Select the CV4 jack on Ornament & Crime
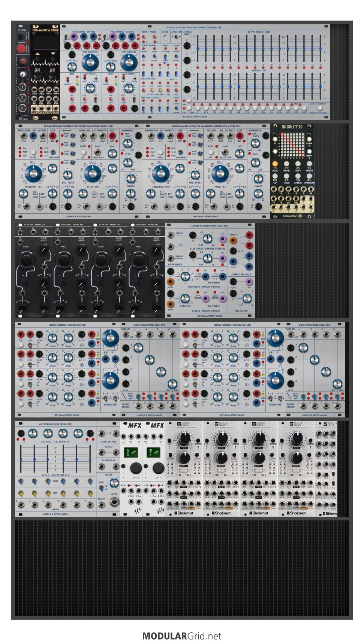The width and height of the screenshot is (364, 644). click(x=56, y=99)
